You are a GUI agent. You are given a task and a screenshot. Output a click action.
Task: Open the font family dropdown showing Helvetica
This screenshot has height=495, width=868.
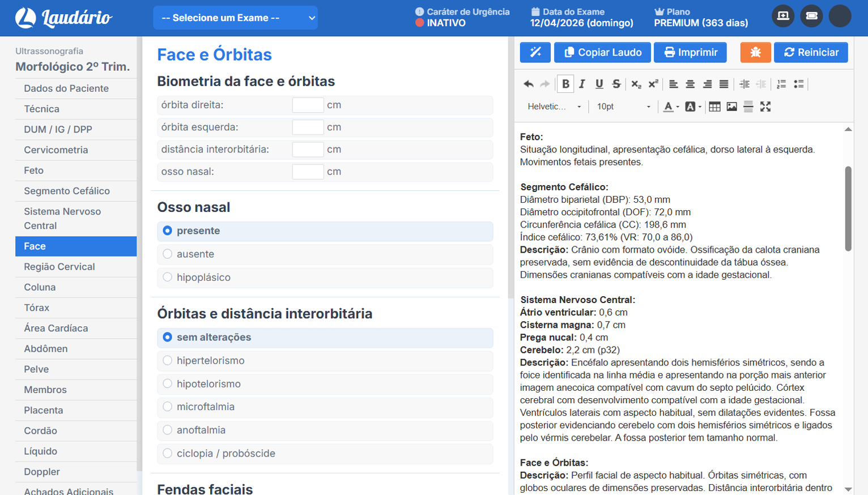552,106
